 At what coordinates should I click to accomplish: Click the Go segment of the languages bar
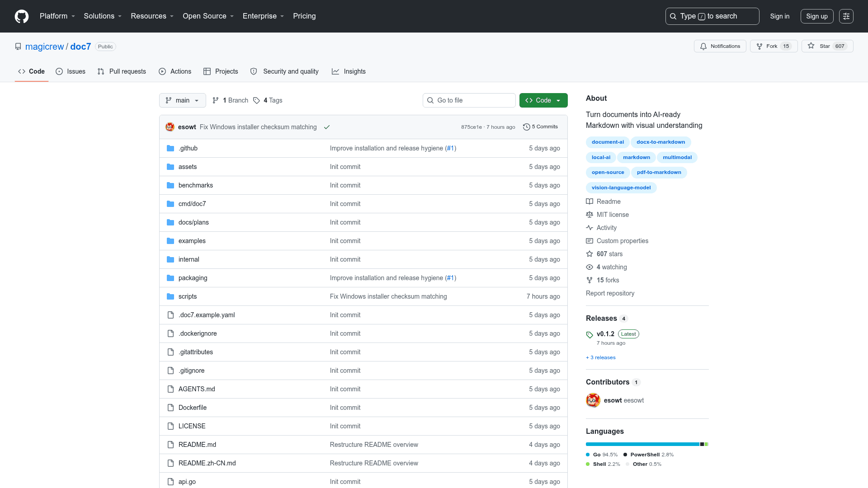click(x=642, y=444)
